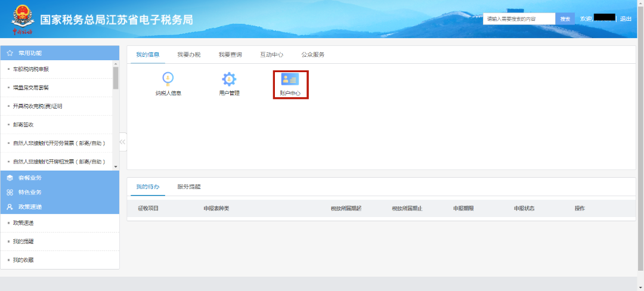The height and width of the screenshot is (291, 644).
Task: Click the 退出 logout link
Action: pyautogui.click(x=626, y=19)
